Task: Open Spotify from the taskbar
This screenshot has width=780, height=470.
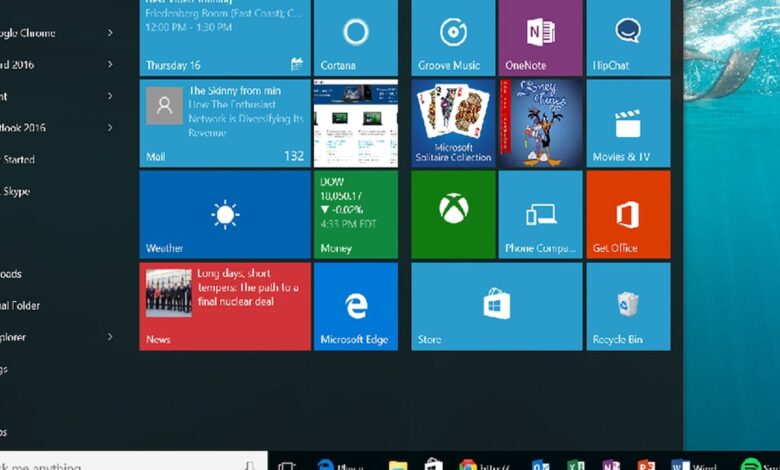Action: [x=750, y=466]
